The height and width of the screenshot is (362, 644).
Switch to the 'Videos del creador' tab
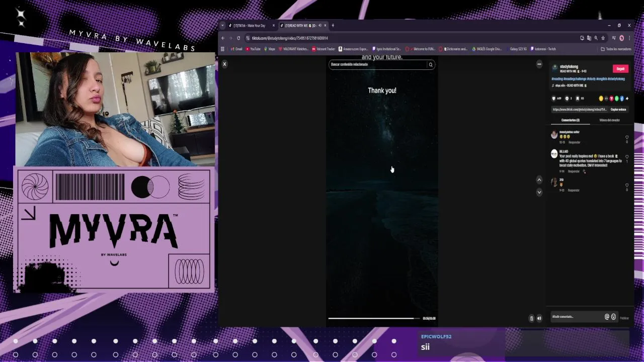[609, 120]
